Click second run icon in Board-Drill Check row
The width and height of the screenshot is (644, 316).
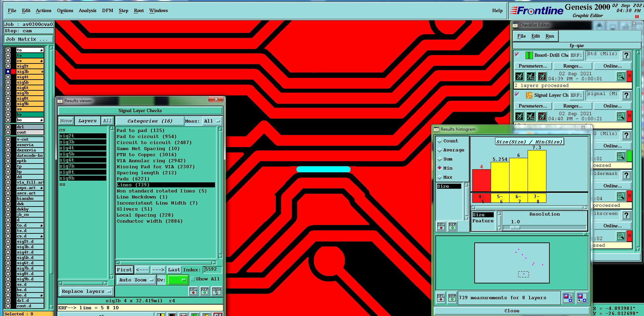pos(531,76)
